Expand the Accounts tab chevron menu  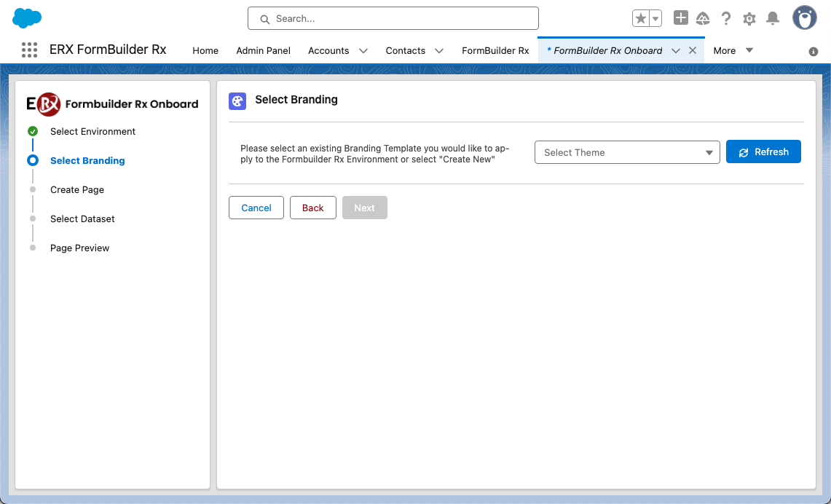(x=363, y=51)
